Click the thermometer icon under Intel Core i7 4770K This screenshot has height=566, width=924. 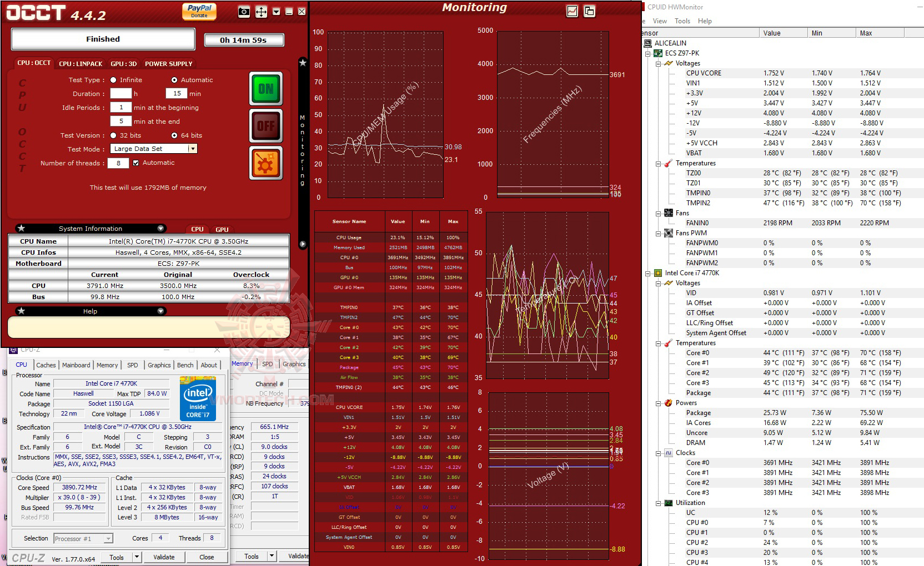pos(668,343)
